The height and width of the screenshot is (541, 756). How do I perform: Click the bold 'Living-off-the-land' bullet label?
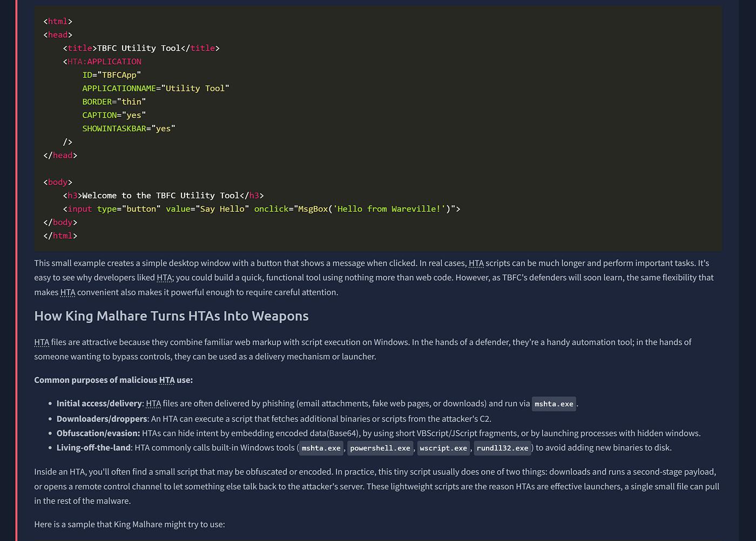tap(93, 448)
